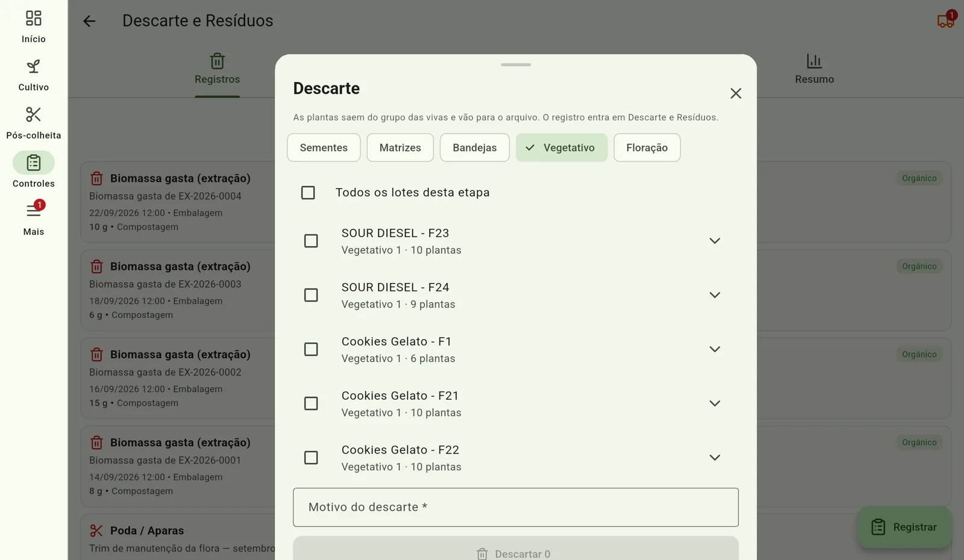Viewport: 964px width, 560px height.
Task: Click trash icon of EX-2026-0002 record
Action: [96, 355]
